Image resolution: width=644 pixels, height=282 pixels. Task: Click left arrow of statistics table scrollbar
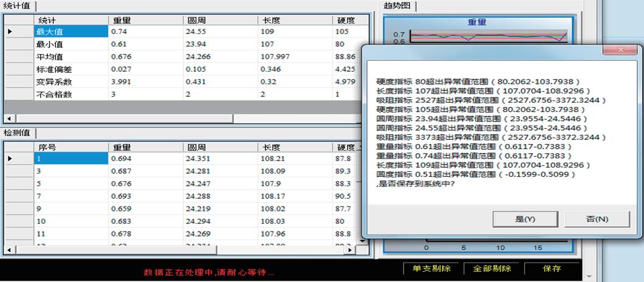pos(7,119)
